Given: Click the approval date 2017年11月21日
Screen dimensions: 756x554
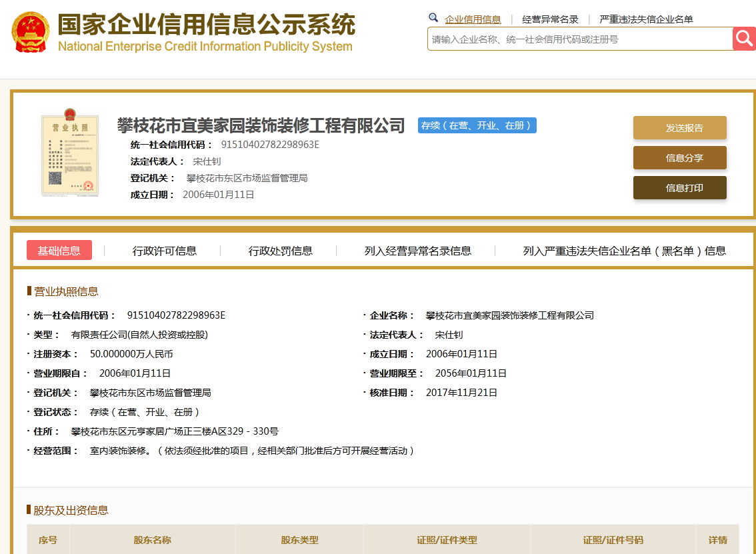Looking at the screenshot, I should [x=461, y=393].
